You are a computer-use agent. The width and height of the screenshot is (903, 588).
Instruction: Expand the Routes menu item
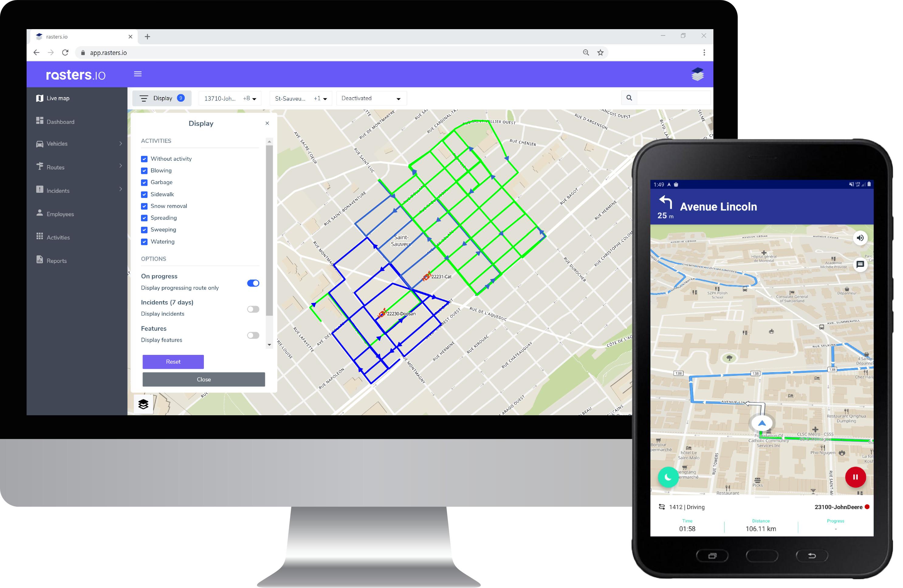click(x=119, y=166)
